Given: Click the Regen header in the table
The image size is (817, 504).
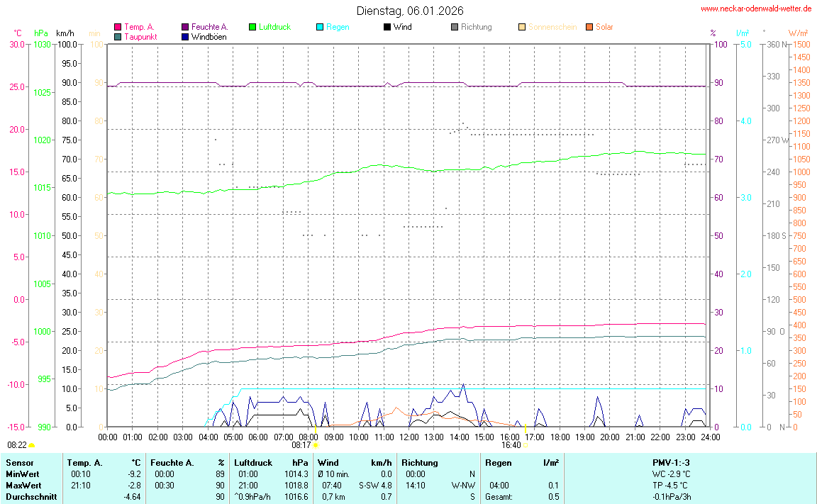Looking at the screenshot, I should pyautogui.click(x=498, y=463).
